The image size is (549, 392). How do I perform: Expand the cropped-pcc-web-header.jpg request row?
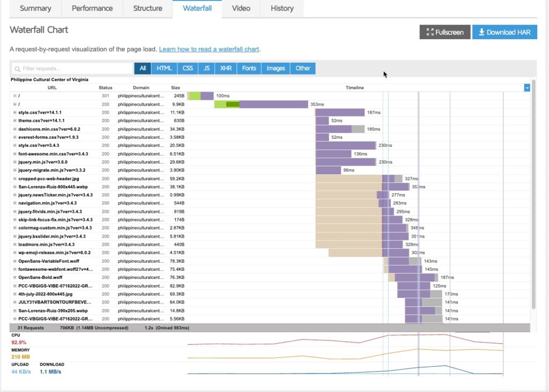point(14,179)
